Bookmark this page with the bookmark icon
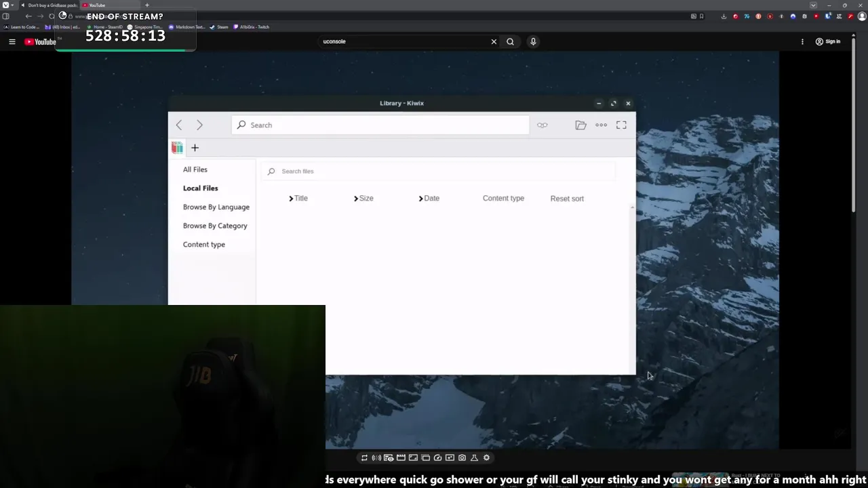The height and width of the screenshot is (488, 868). click(x=701, y=16)
